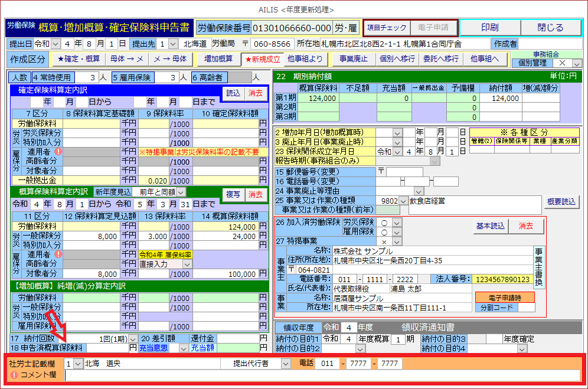Viewport: 588px width, 389px height.
Task: Choose the 増加概算 creation type
Action: coord(218,59)
